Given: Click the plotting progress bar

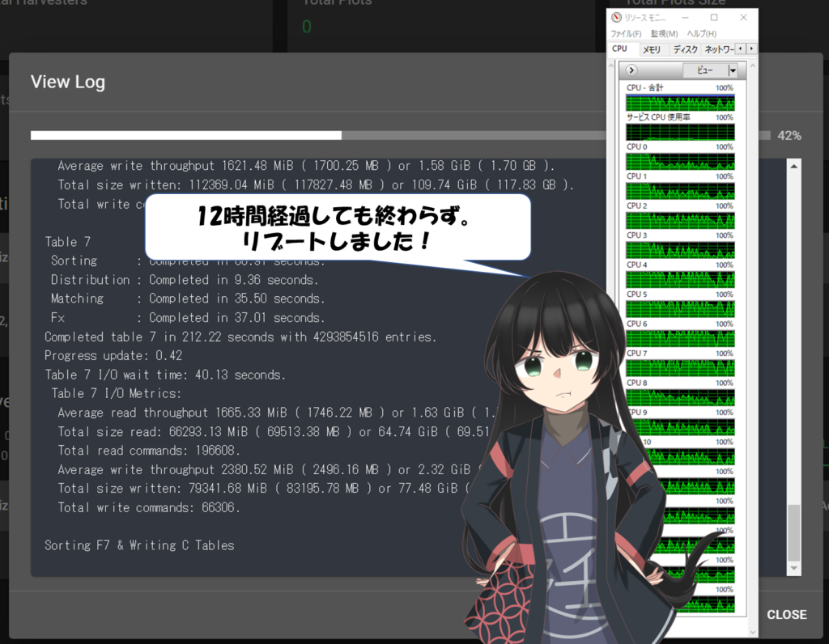Looking at the screenshot, I should coord(400,136).
